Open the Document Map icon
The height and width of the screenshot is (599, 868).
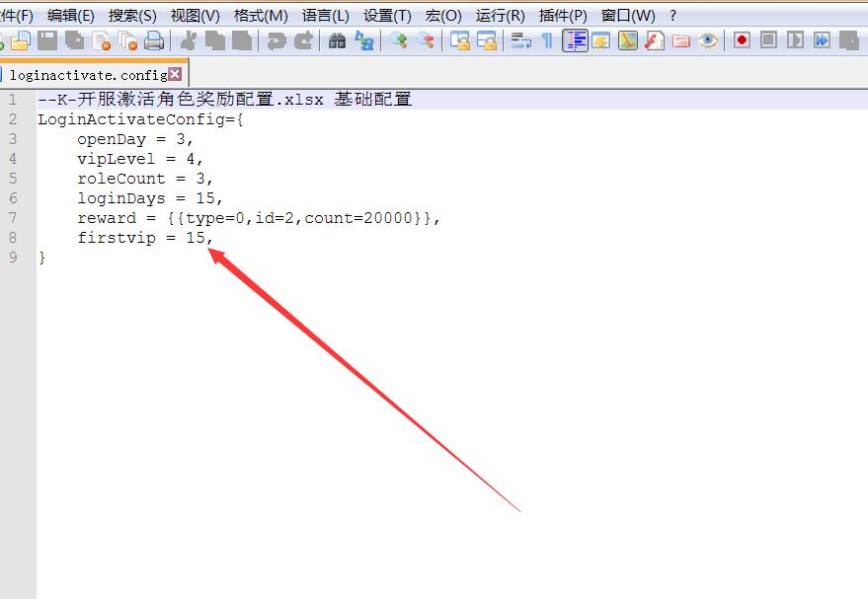click(627, 40)
